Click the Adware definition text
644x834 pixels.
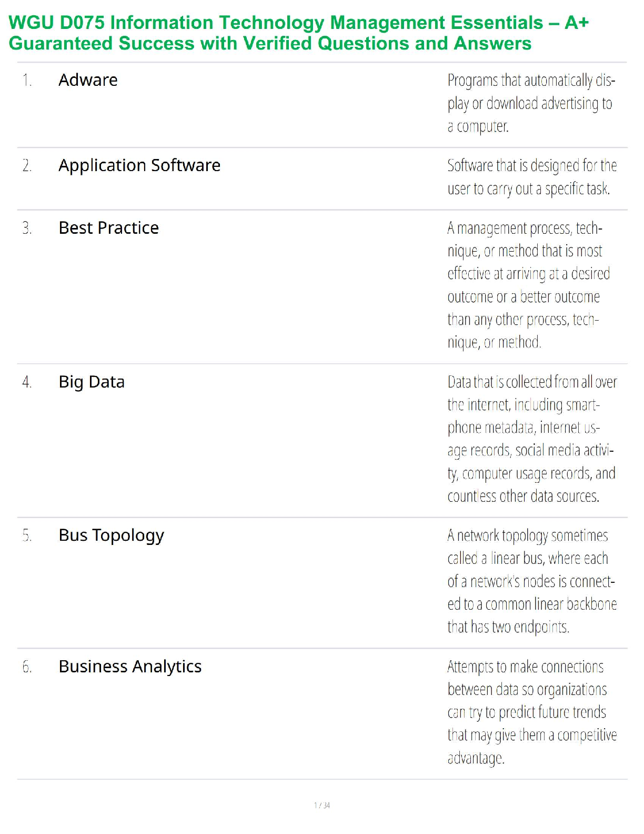531,103
